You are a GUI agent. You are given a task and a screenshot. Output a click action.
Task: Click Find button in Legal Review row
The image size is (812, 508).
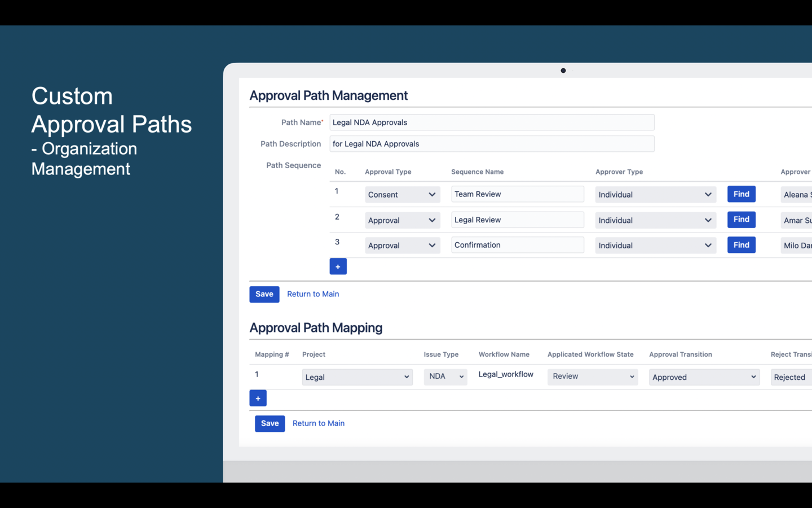click(x=742, y=220)
